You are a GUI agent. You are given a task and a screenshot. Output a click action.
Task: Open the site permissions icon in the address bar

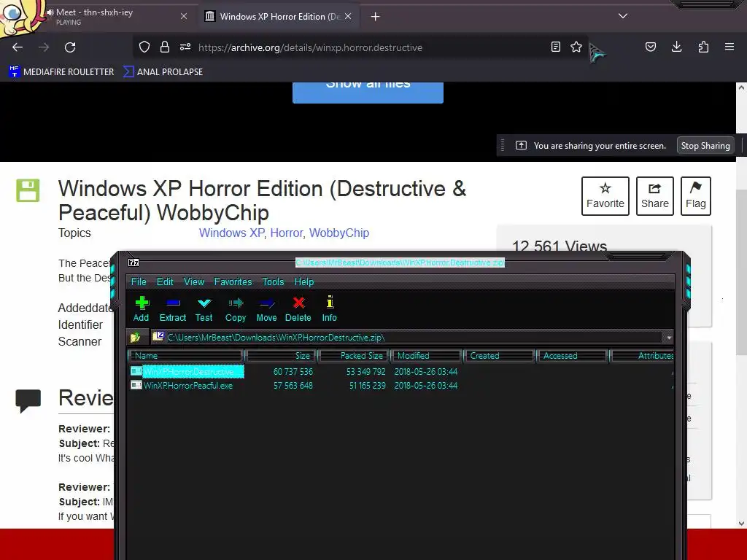coord(185,47)
